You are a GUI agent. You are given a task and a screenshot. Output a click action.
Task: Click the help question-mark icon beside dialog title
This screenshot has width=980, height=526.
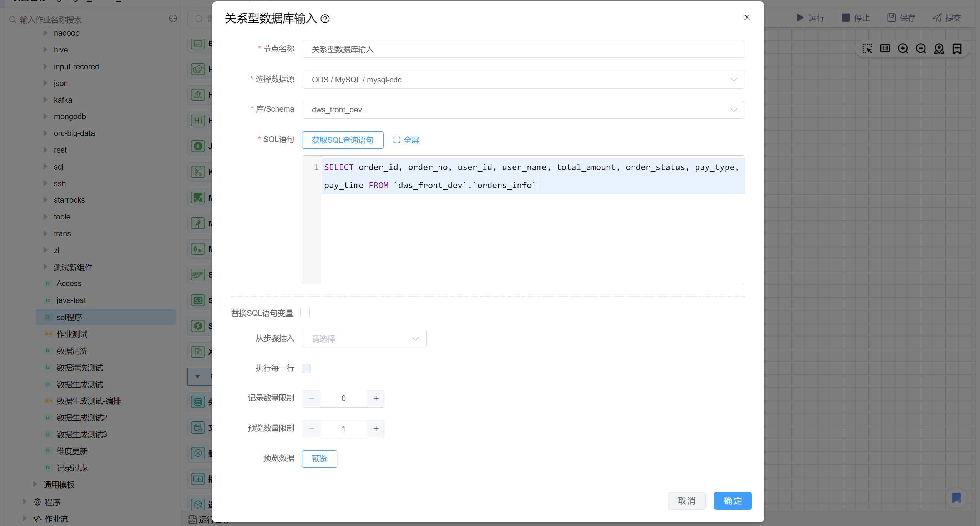pos(325,19)
